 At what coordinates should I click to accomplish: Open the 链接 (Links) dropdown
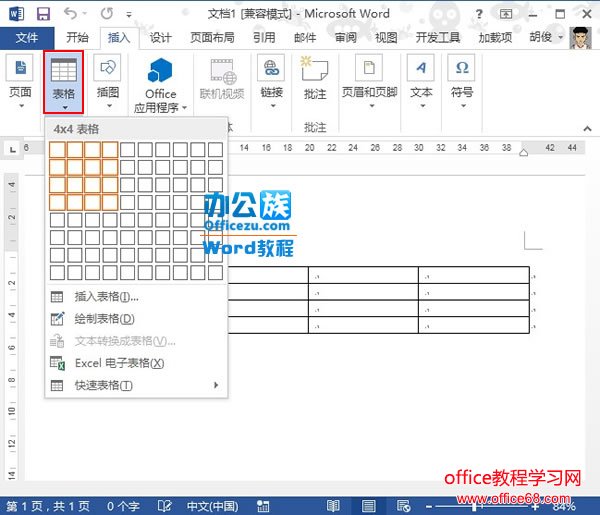(x=271, y=81)
